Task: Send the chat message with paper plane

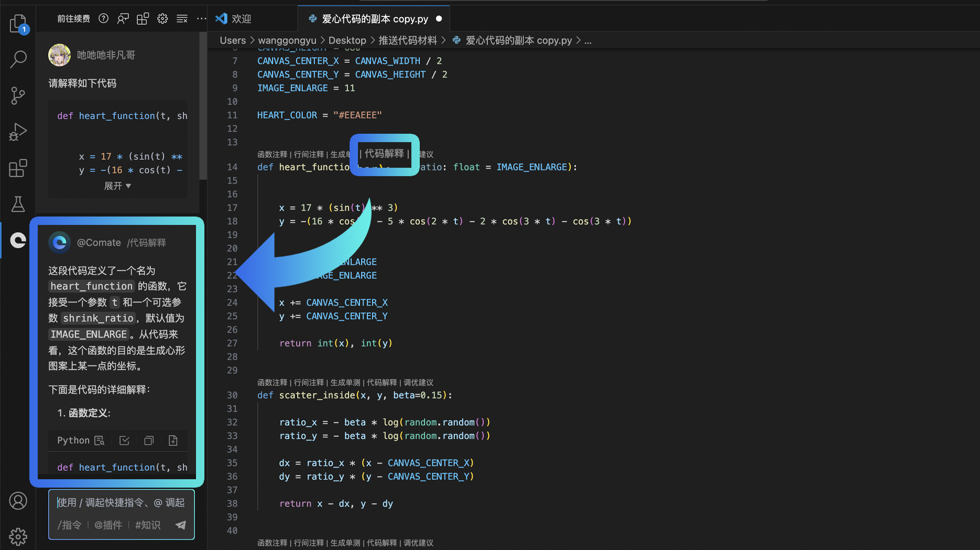Action: point(180,525)
